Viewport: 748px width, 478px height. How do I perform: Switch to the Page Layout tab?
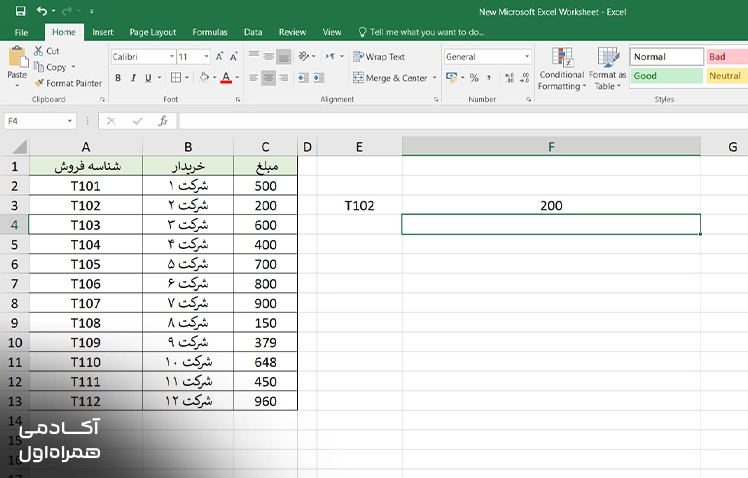click(x=153, y=32)
